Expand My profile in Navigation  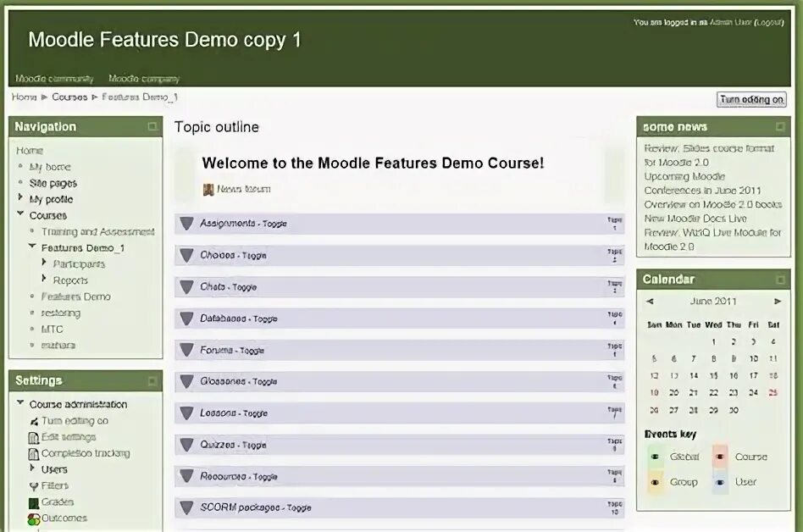[20, 197]
